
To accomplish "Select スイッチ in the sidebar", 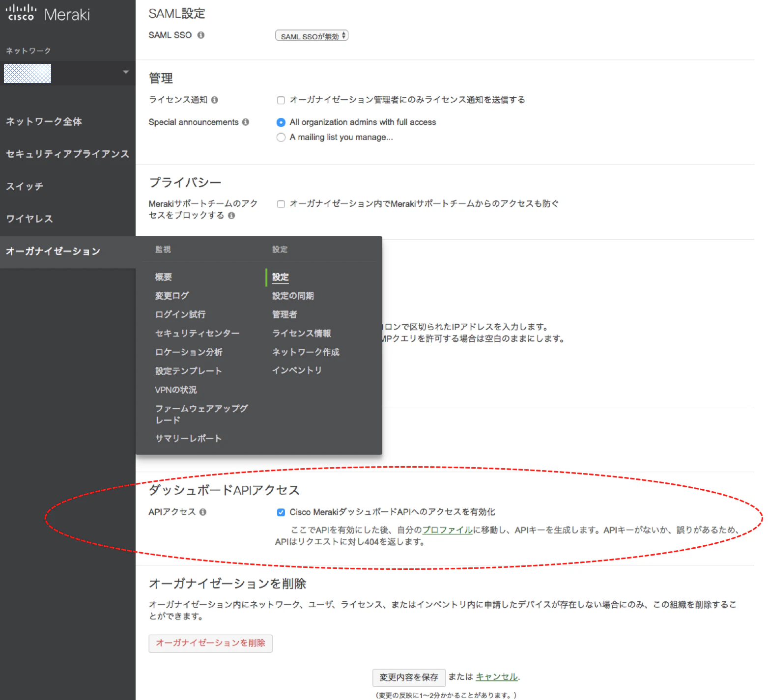I will tap(25, 186).
